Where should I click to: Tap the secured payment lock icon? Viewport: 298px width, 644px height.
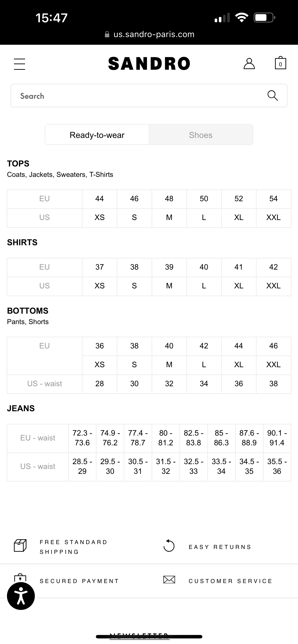tap(20, 578)
